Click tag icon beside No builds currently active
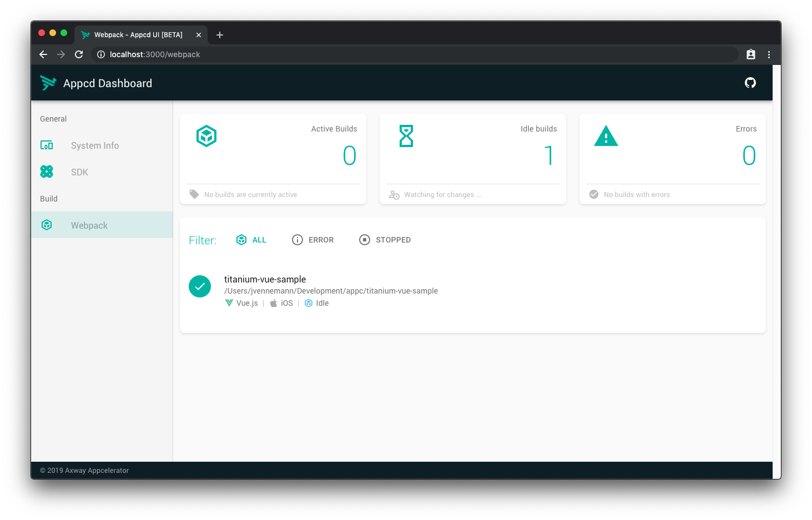Image resolution: width=812 pixels, height=520 pixels. 194,194
